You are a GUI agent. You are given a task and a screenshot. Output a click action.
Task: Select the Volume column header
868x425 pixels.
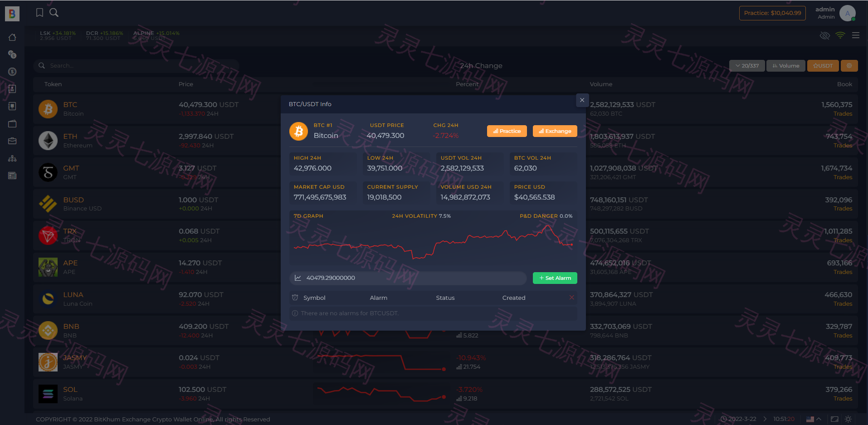601,84
